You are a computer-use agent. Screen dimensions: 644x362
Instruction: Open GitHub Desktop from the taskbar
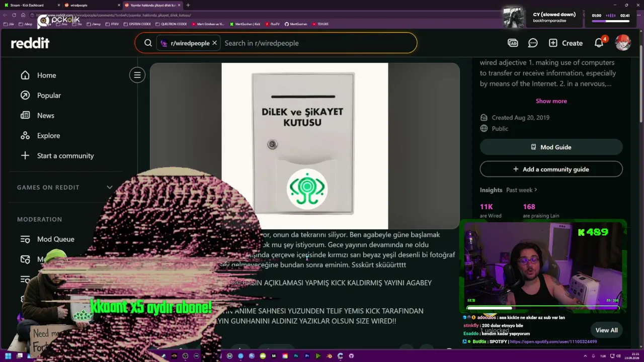coord(351,356)
